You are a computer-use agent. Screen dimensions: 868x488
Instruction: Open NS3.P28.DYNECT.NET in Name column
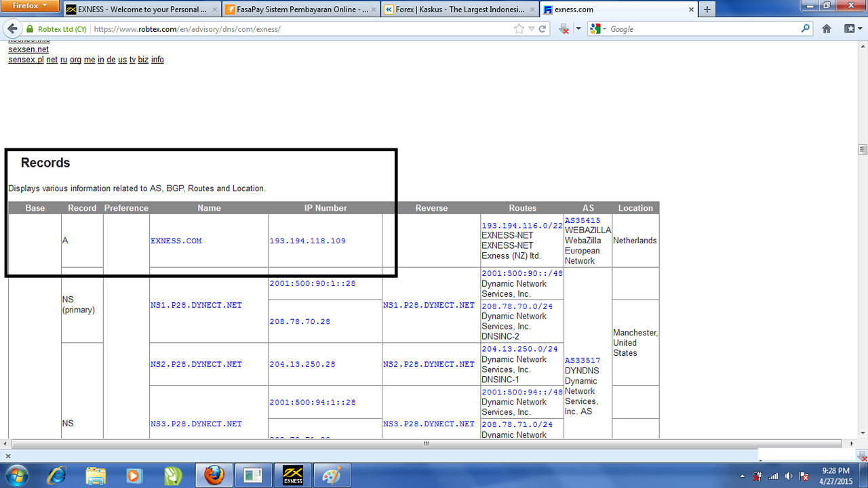point(196,424)
